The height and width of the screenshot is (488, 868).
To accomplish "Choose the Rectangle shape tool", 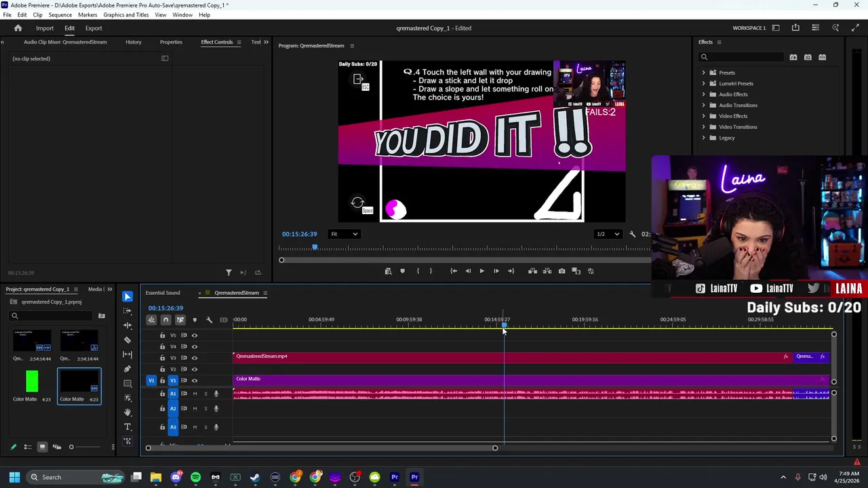I will (x=127, y=384).
